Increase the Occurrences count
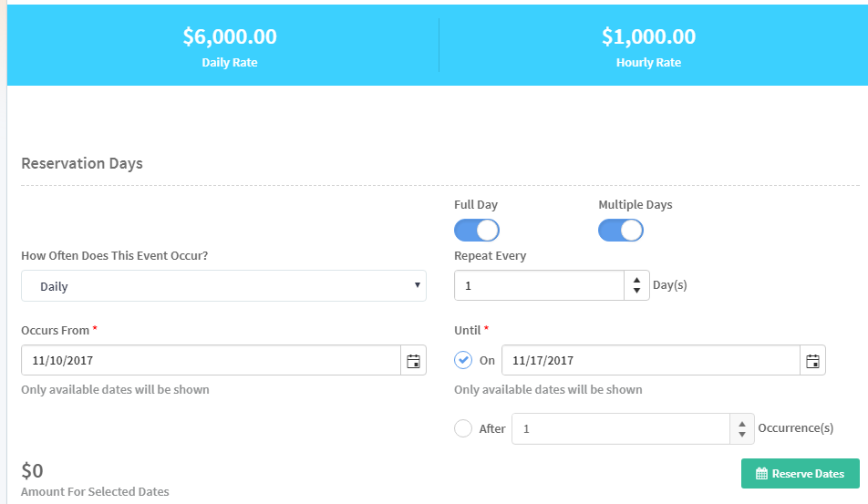 tap(741, 422)
